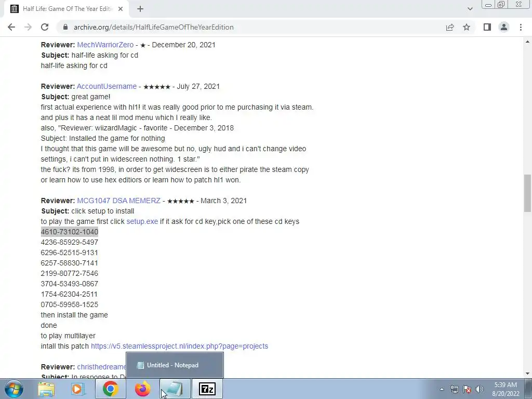The width and height of the screenshot is (532, 399).
Task: Close the Half Life archive tab
Action: [x=121, y=9]
